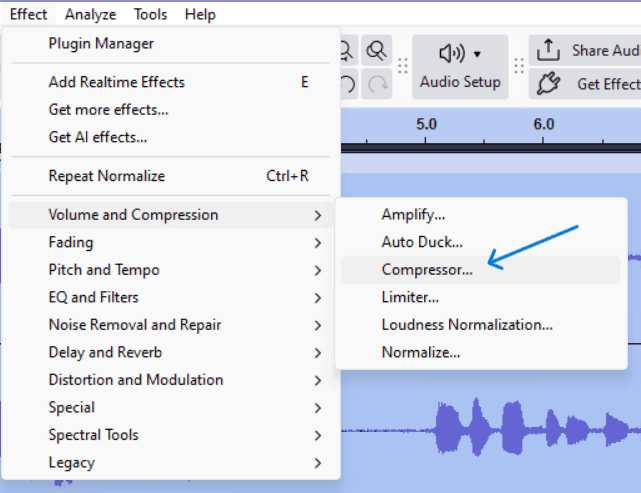Click the toolbar grip before Share Audio

tap(519, 65)
